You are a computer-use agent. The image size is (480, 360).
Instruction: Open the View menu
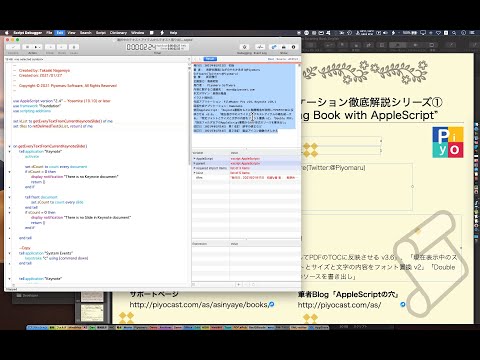click(72, 33)
